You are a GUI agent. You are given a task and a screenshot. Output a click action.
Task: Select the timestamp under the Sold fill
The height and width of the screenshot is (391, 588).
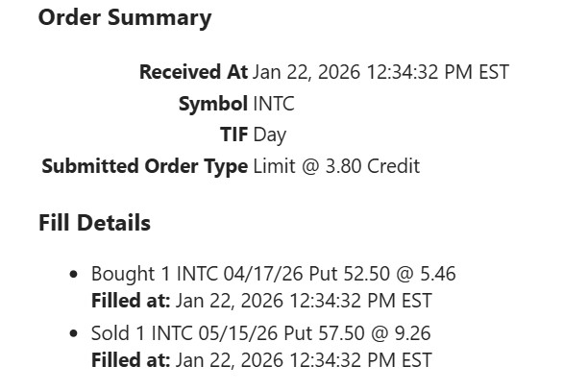click(x=304, y=360)
